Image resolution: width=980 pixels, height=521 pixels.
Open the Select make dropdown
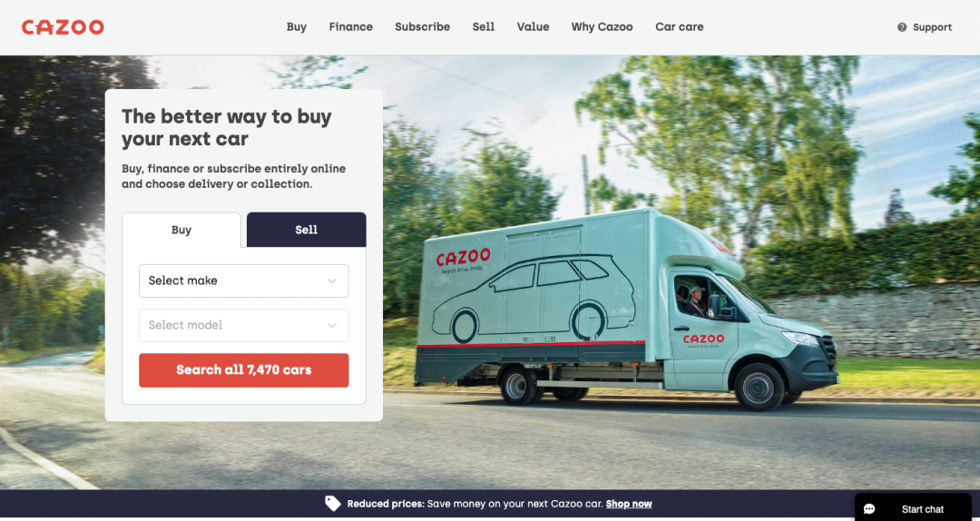[244, 280]
